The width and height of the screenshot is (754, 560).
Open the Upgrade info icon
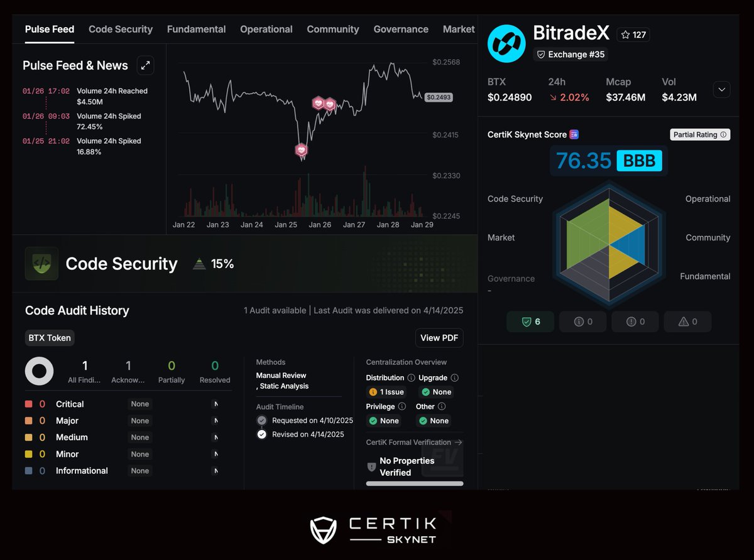[x=454, y=378]
